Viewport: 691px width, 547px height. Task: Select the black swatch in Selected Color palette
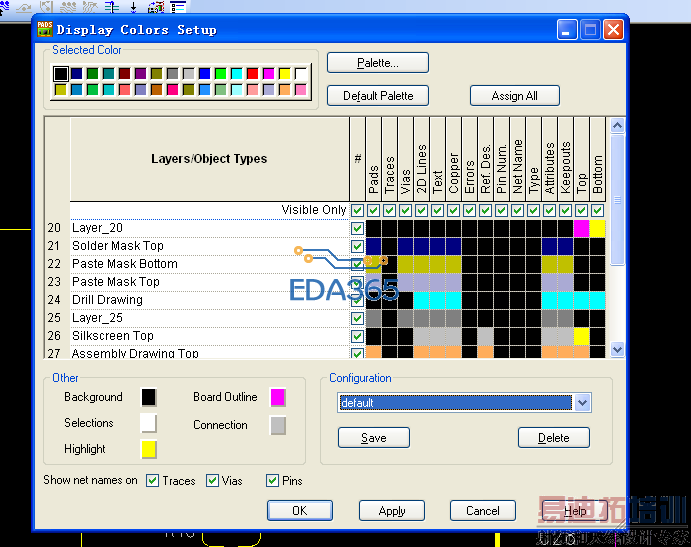click(x=60, y=74)
